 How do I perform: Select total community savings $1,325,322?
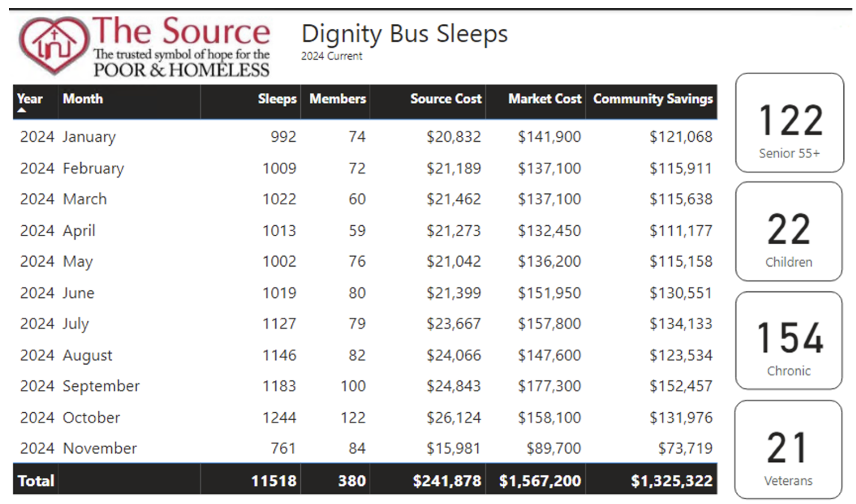672,481
